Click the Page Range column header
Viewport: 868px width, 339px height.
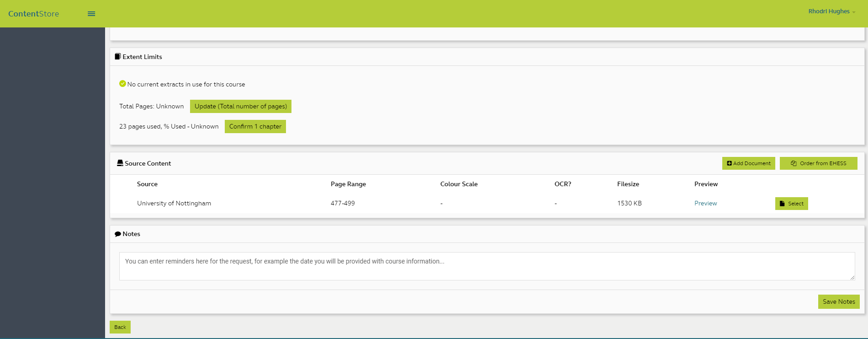point(348,184)
